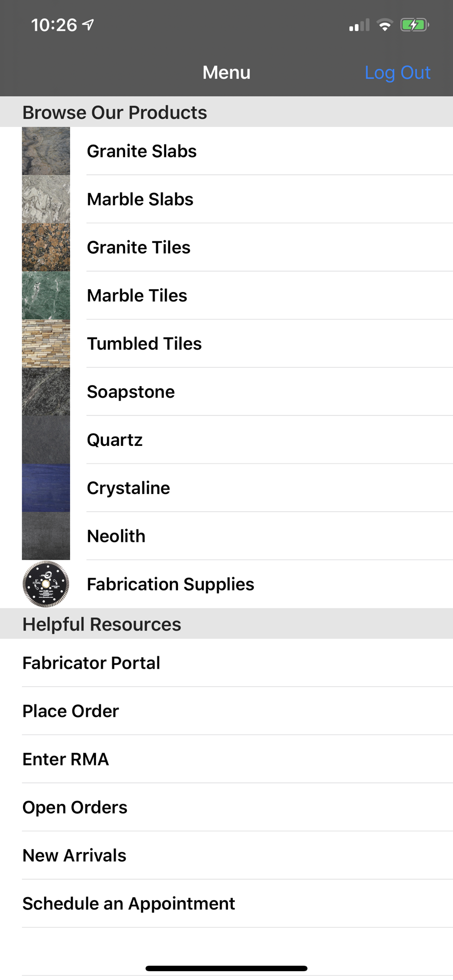Open the Quartz product category
The width and height of the screenshot is (453, 980).
point(115,440)
